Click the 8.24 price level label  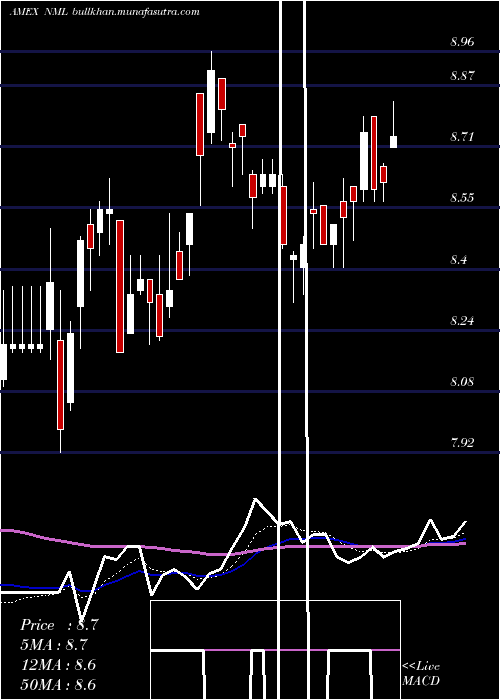pos(462,320)
